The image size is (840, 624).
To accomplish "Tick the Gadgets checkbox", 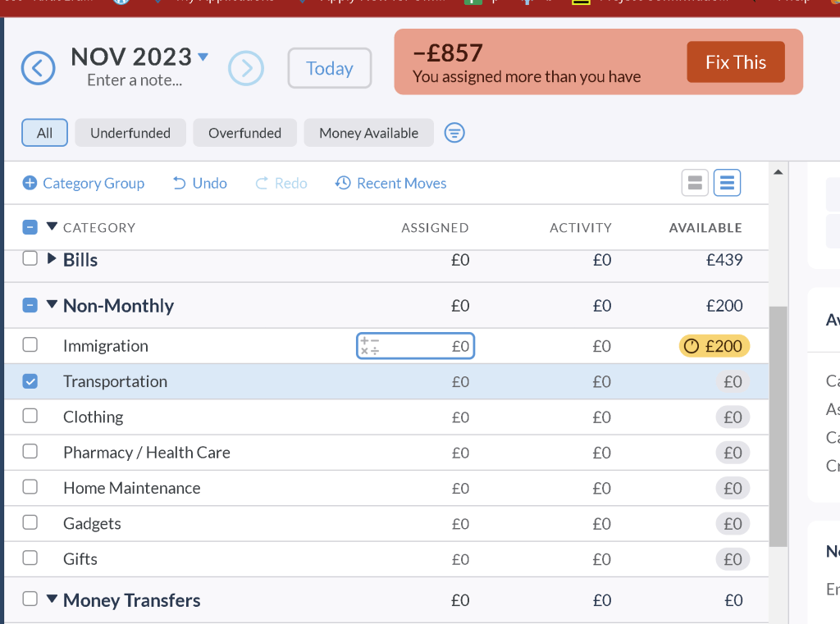I will [30, 522].
